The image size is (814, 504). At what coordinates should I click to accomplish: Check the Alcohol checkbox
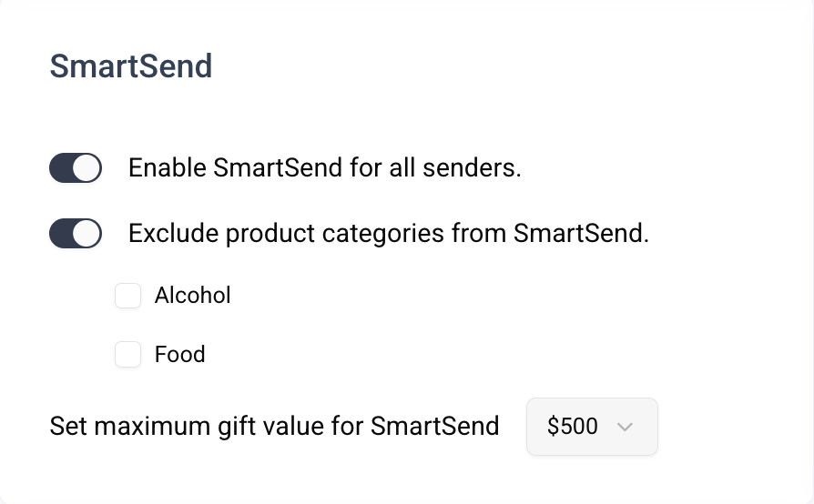point(127,296)
